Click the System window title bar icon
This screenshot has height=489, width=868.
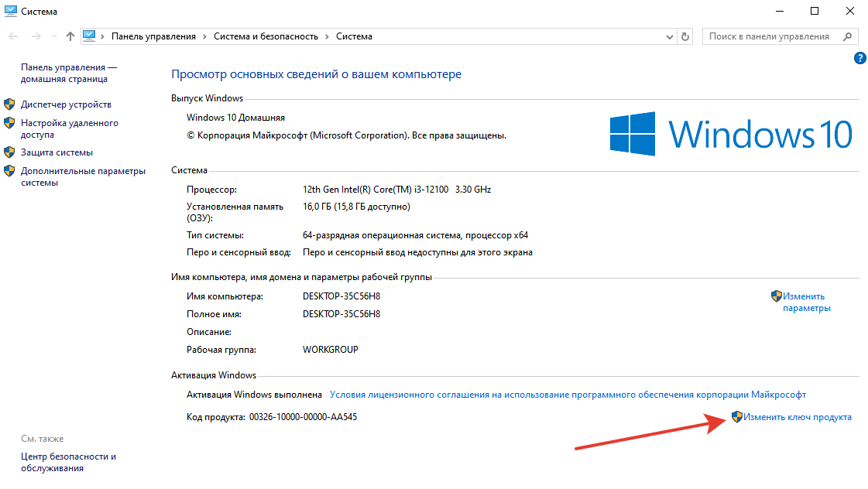(11, 11)
